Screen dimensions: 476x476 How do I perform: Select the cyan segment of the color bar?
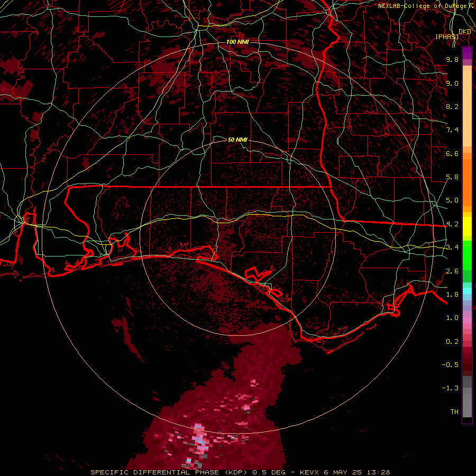pos(467,291)
